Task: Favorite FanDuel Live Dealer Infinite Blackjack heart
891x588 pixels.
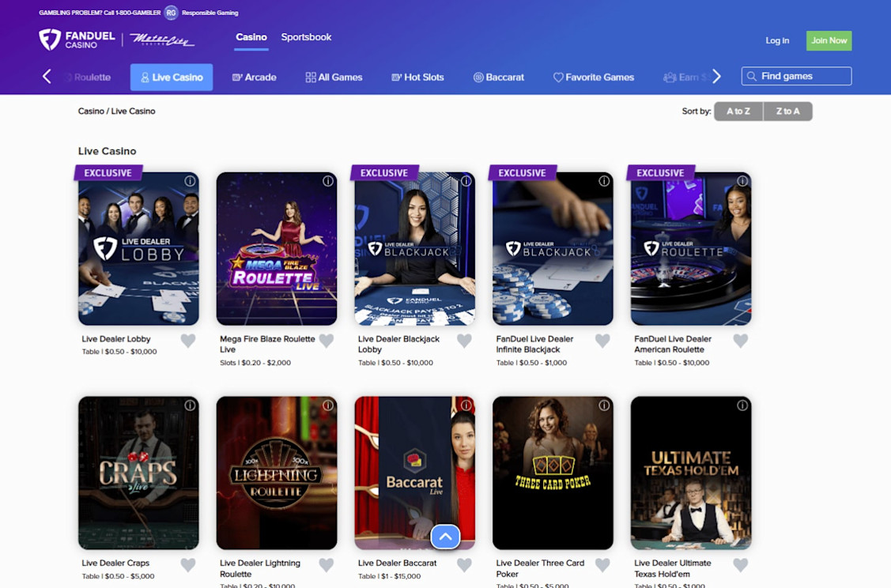Action: pyautogui.click(x=602, y=341)
